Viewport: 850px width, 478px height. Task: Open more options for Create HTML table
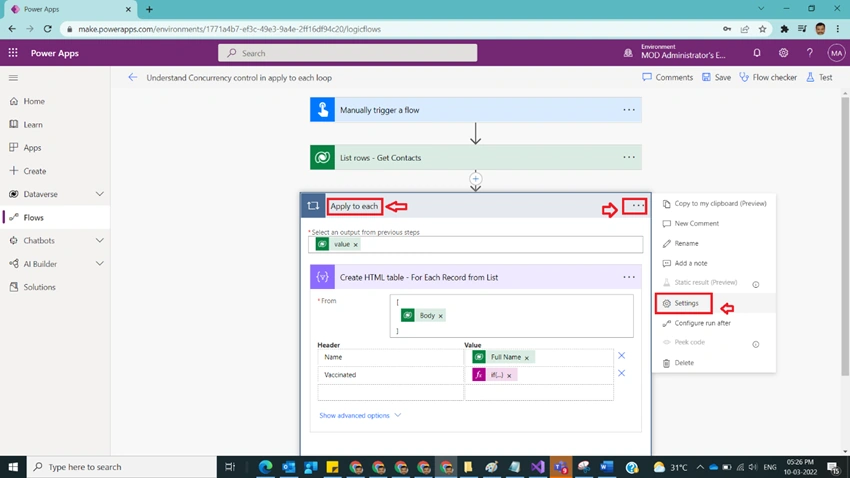[629, 277]
